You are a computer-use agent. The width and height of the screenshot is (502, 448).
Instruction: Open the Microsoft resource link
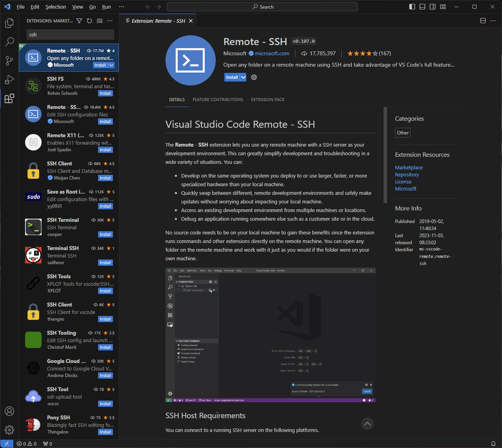(406, 189)
